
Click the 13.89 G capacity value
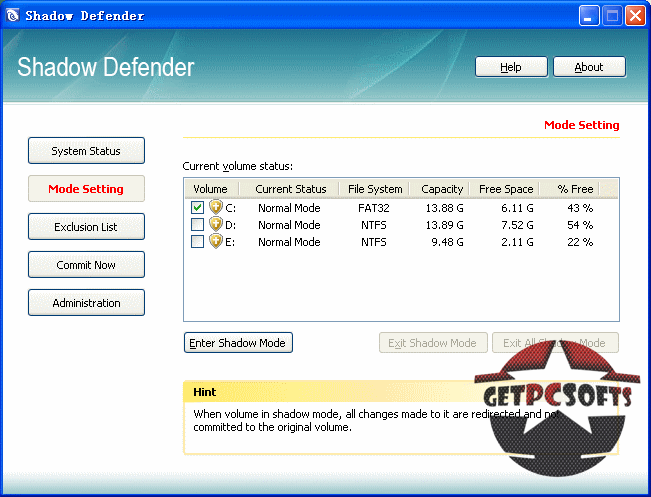(444, 225)
